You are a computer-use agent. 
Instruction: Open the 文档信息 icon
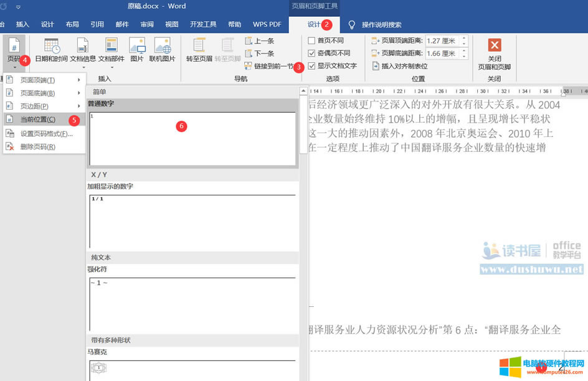(x=82, y=46)
